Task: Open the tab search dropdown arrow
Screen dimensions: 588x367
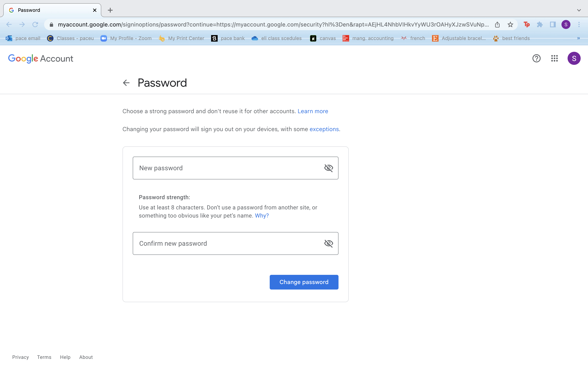Action: coord(579,10)
